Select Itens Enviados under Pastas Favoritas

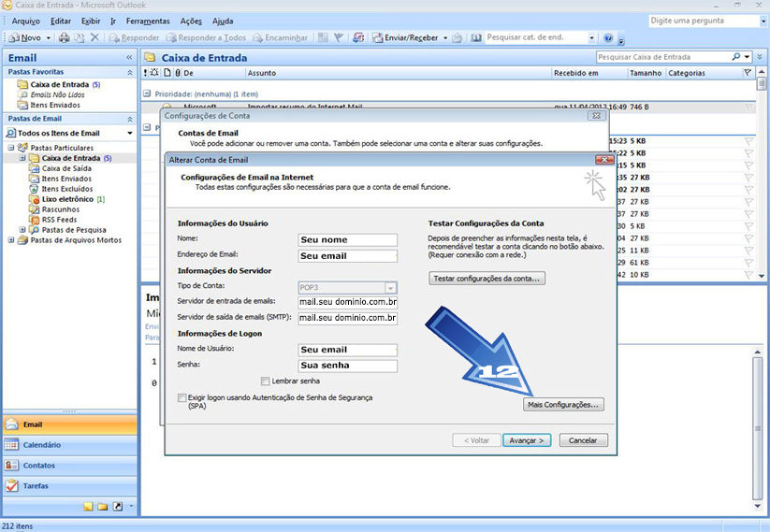(x=55, y=105)
